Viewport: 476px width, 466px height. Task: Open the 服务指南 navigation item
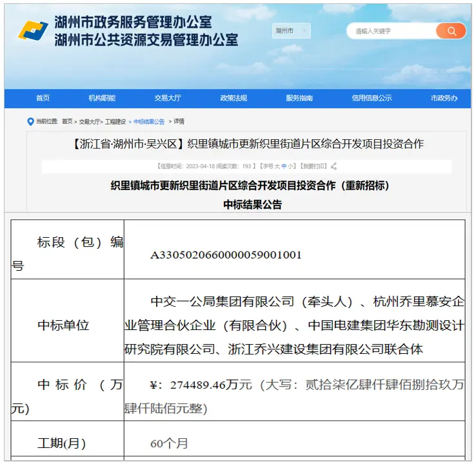tap(299, 98)
